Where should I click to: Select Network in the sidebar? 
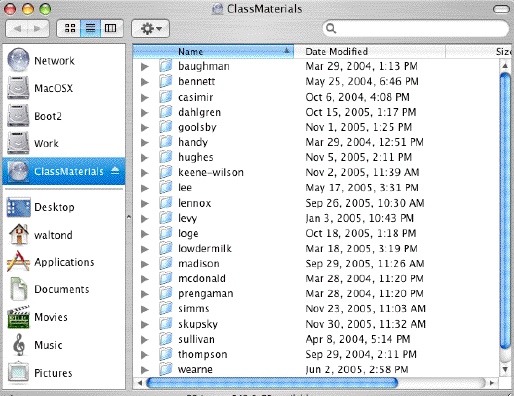[x=63, y=60]
